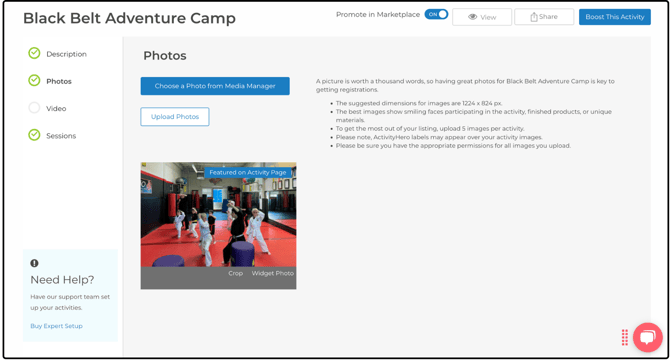Viewport: 670px width, 360px height.
Task: Click the eye icon in View button
Action: click(472, 17)
